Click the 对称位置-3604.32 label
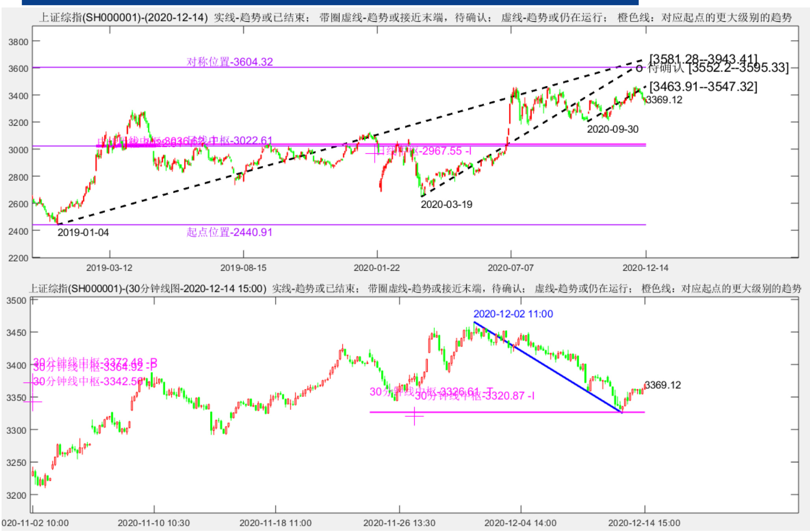This screenshot has width=810, height=532. (x=229, y=62)
